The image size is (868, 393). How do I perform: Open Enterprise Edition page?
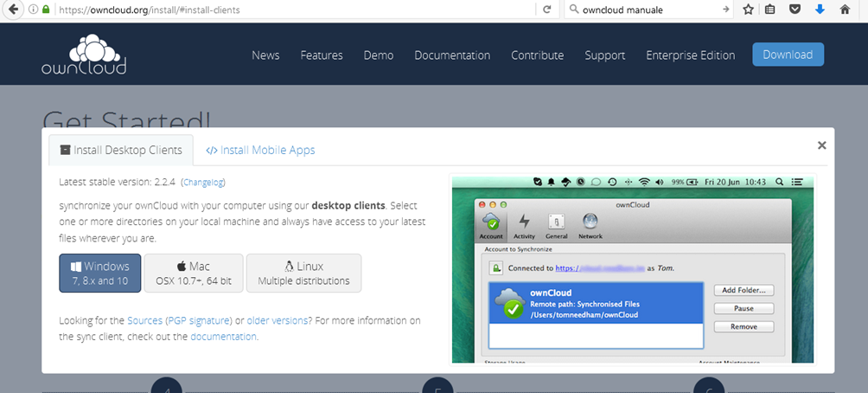tap(690, 55)
